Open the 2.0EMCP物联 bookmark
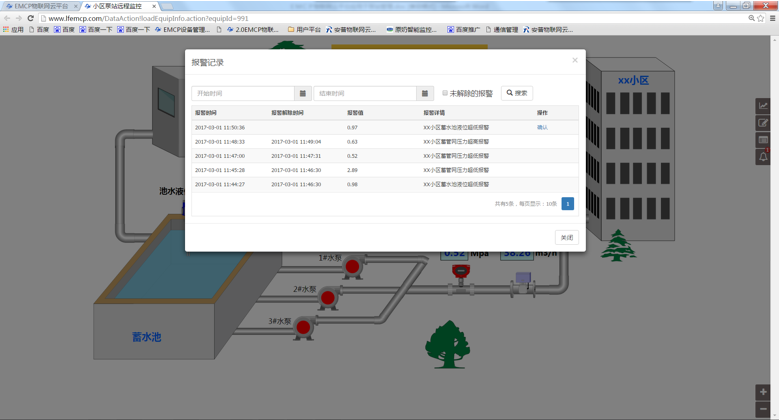Screen dimensions: 780x420 pos(253,30)
